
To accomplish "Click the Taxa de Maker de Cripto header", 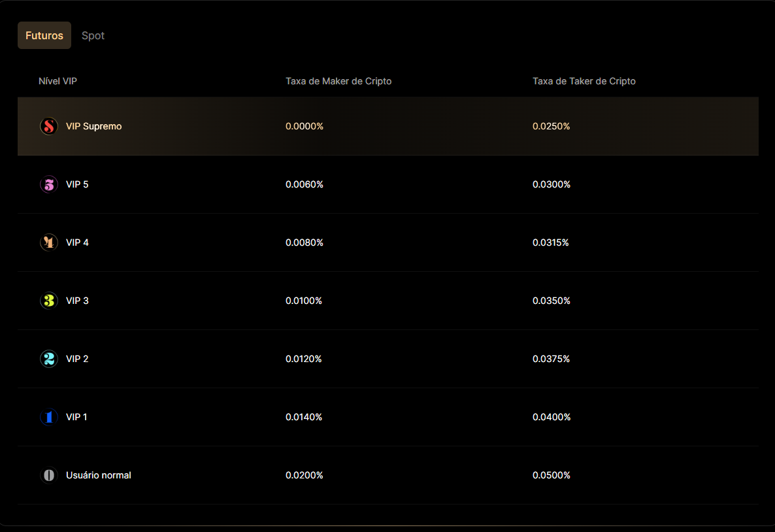I will pos(338,81).
